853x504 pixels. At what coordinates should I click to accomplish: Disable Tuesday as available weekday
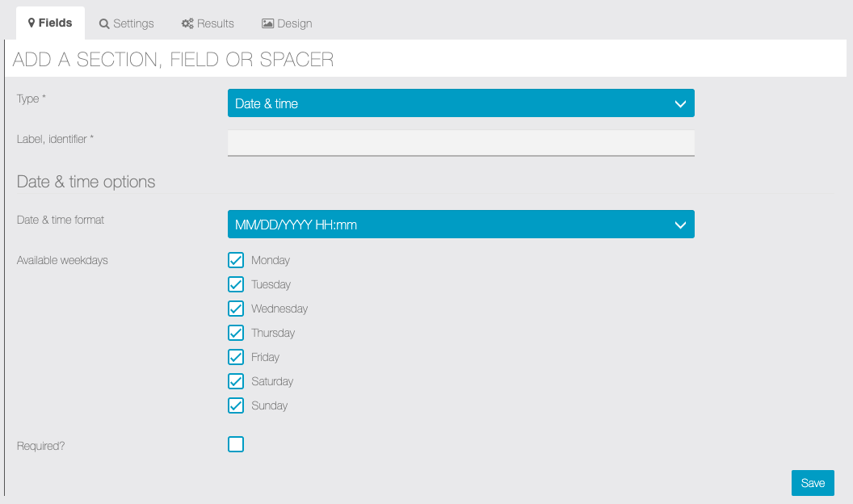[x=236, y=284]
